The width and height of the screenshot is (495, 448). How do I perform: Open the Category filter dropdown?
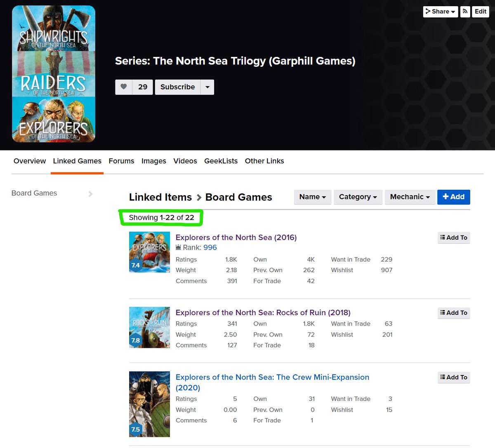[358, 197]
